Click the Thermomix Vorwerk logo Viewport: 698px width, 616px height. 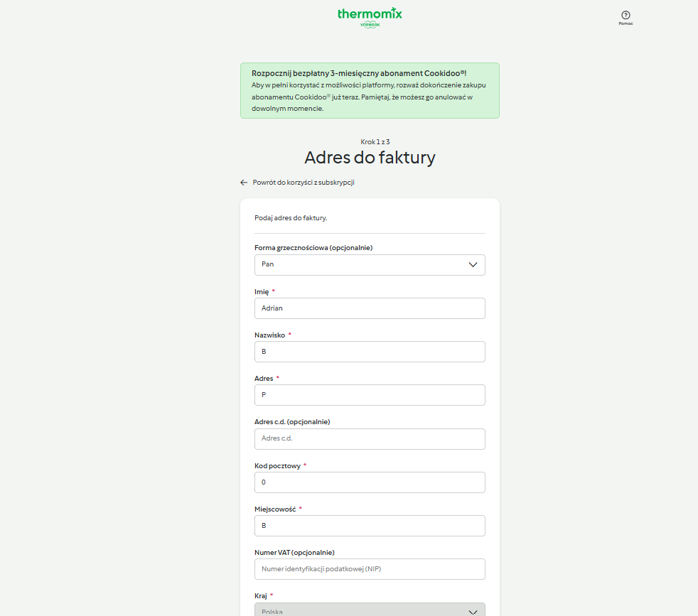pyautogui.click(x=370, y=18)
